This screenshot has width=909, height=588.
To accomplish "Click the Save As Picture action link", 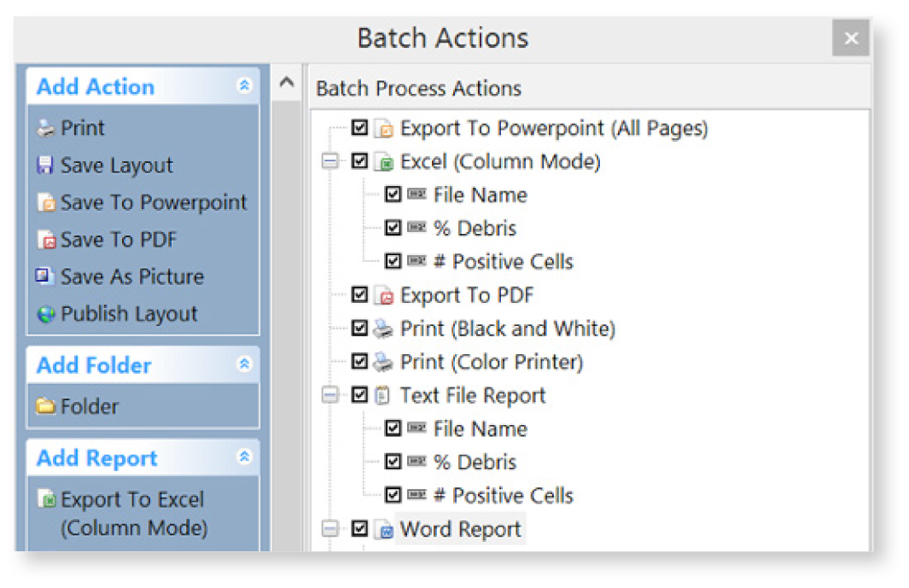I will click(131, 277).
